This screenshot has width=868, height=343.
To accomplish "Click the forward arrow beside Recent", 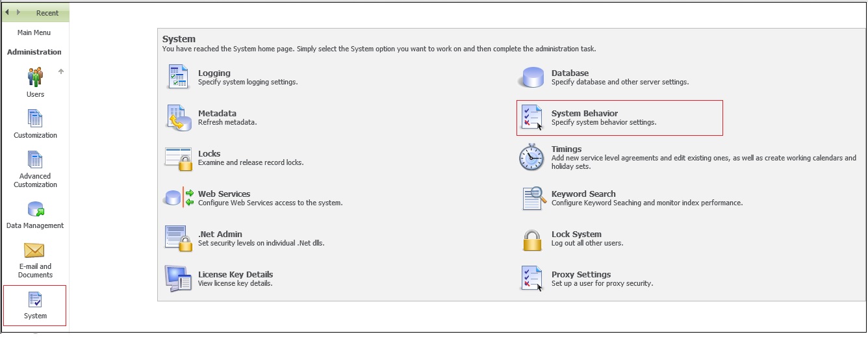I will pyautogui.click(x=18, y=12).
